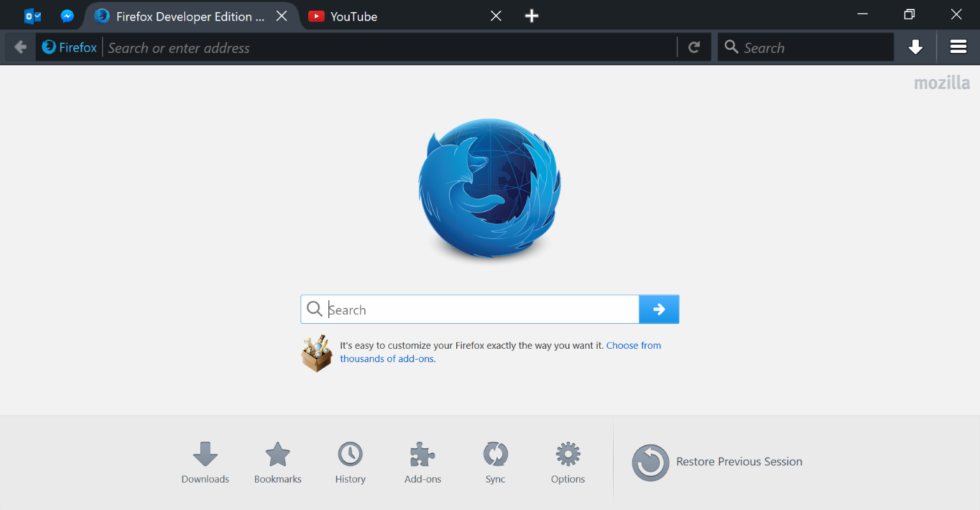Click the back navigation arrow
Screen dimensions: 980x510
pos(20,47)
